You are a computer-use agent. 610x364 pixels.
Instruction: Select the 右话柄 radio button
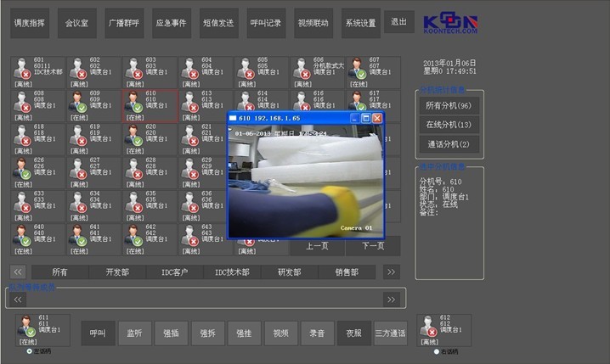pos(437,350)
